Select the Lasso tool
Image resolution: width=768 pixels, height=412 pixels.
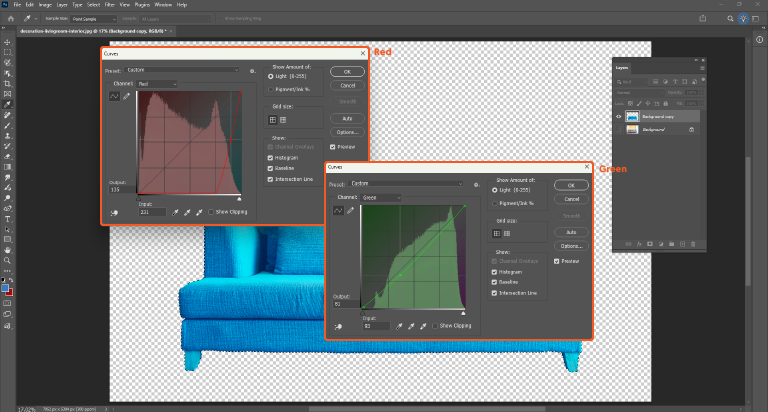tap(7, 63)
